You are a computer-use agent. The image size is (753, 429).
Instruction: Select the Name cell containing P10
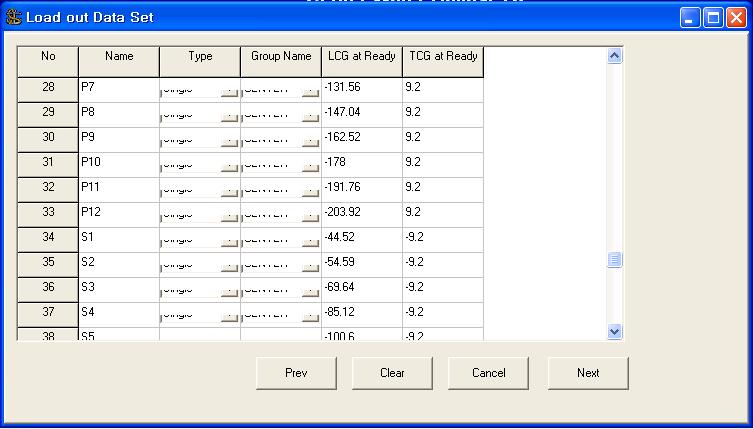(118, 162)
